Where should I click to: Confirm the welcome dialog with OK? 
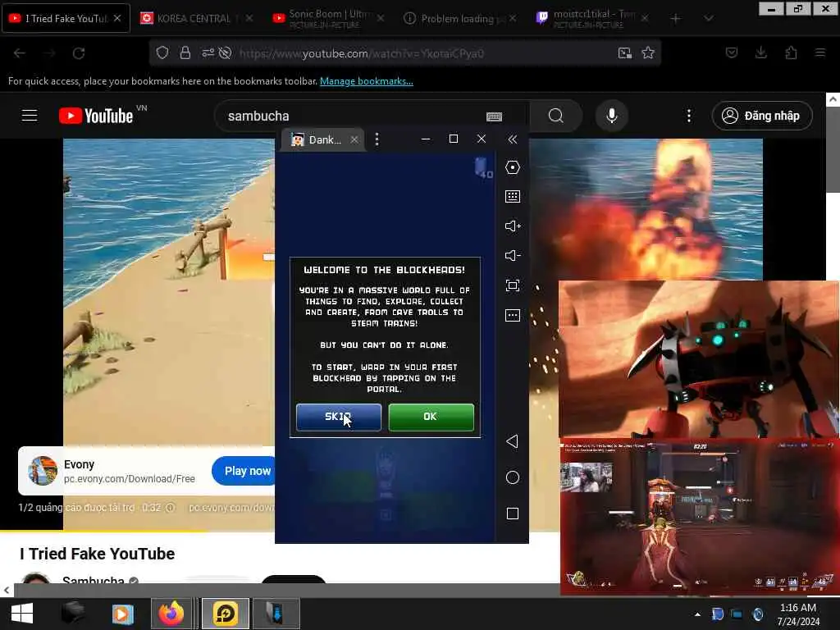tap(431, 417)
